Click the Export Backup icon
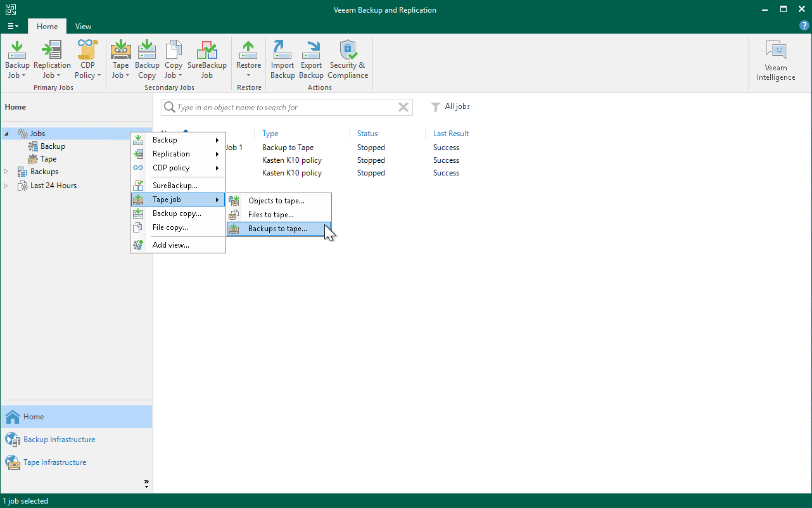 tap(311, 60)
